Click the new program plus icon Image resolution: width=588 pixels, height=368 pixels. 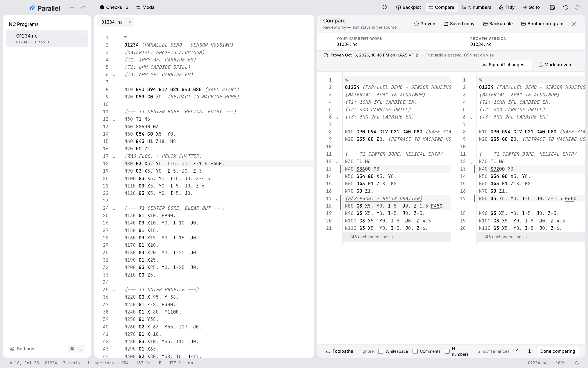(x=72, y=7)
